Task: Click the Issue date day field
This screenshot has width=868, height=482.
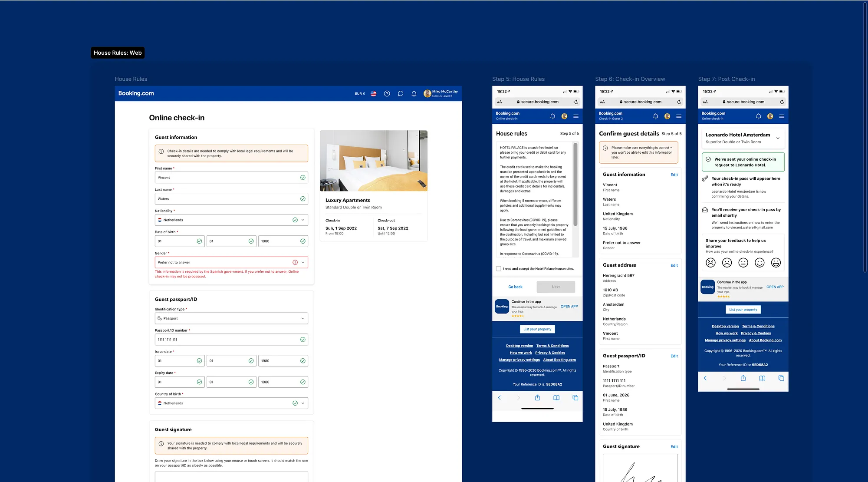Action: tap(180, 360)
